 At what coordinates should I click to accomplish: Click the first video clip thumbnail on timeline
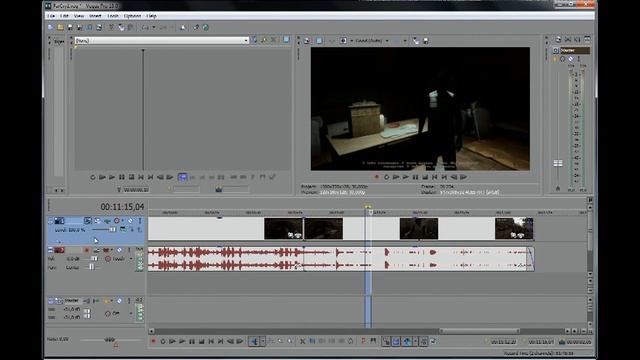[283, 229]
